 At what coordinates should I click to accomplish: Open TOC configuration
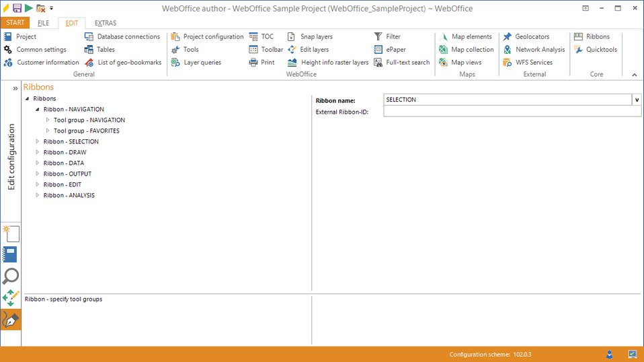coord(261,36)
